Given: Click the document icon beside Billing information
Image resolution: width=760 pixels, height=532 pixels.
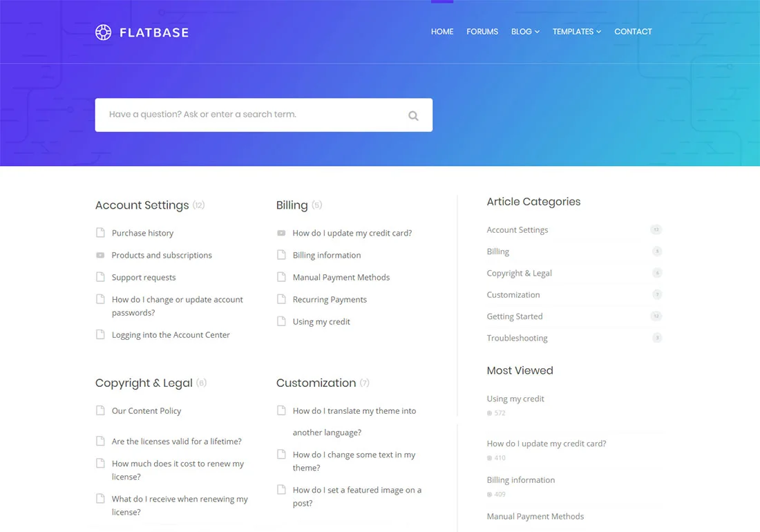Looking at the screenshot, I should (x=281, y=255).
